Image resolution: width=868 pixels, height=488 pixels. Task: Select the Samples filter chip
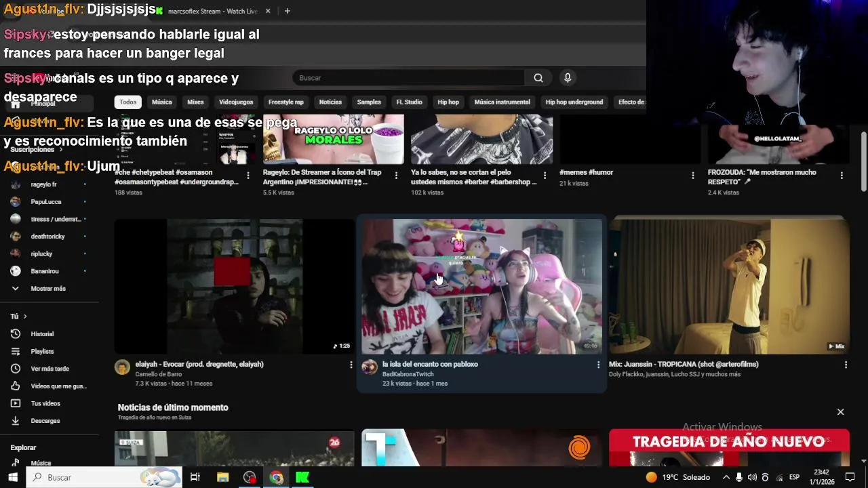pos(369,102)
